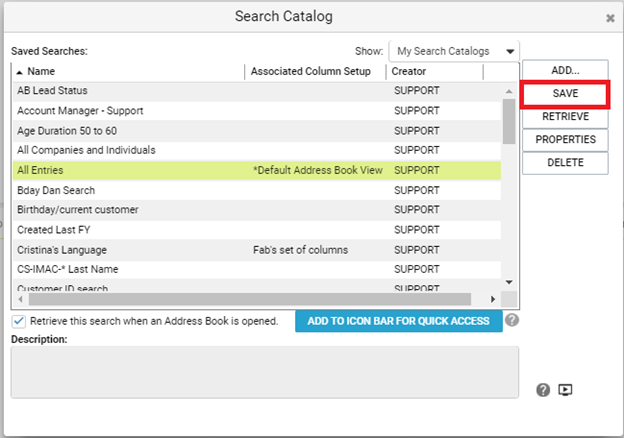Select the Cristina's Language saved search
This screenshot has height=438, width=624.
(257, 250)
